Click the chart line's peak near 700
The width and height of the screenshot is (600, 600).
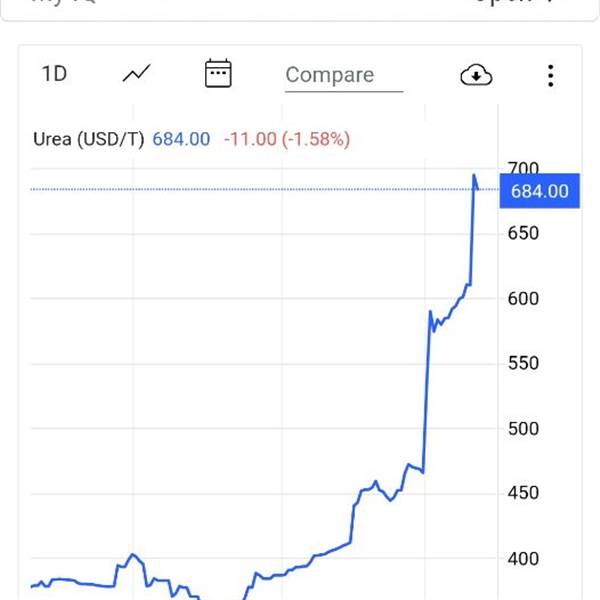tap(474, 176)
